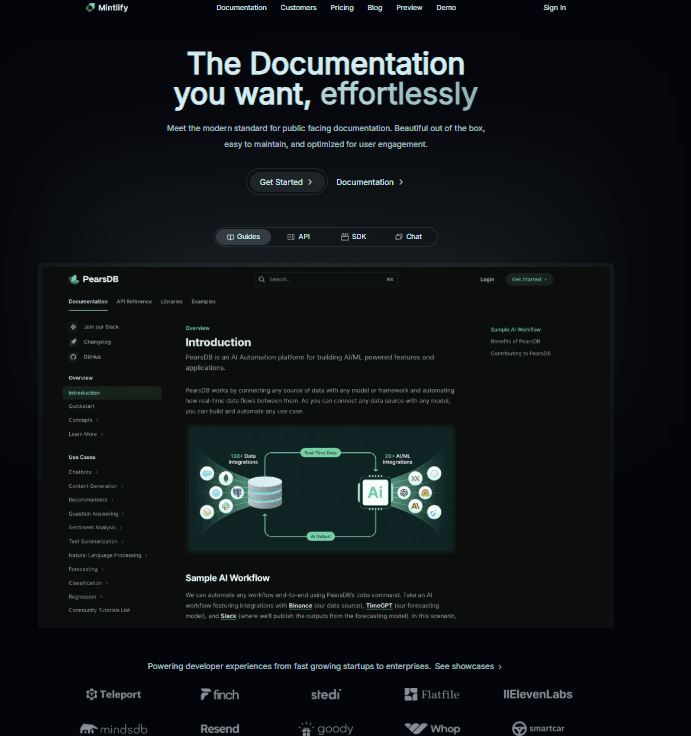Screen dimensions: 691x736
Task: Click the Guides book icon
Action: click(x=230, y=237)
